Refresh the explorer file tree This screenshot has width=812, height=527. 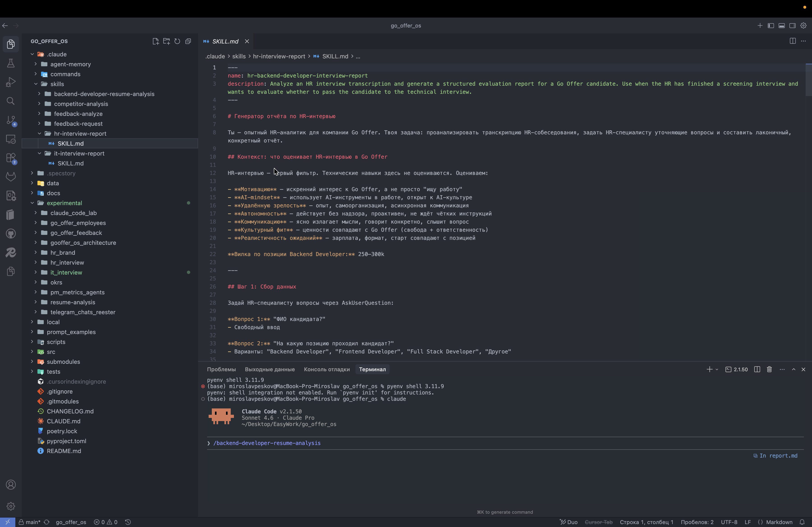point(177,41)
